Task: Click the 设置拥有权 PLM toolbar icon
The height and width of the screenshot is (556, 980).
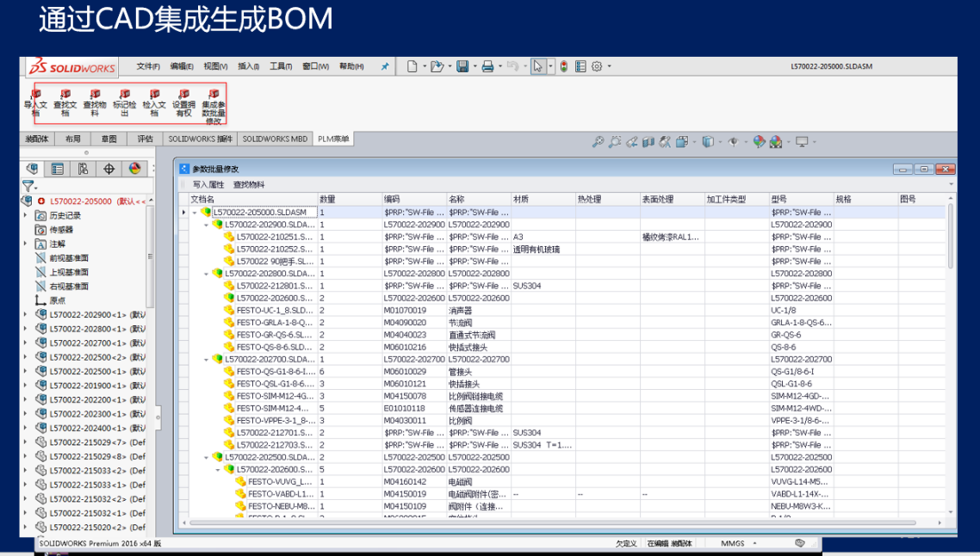Action: (183, 94)
